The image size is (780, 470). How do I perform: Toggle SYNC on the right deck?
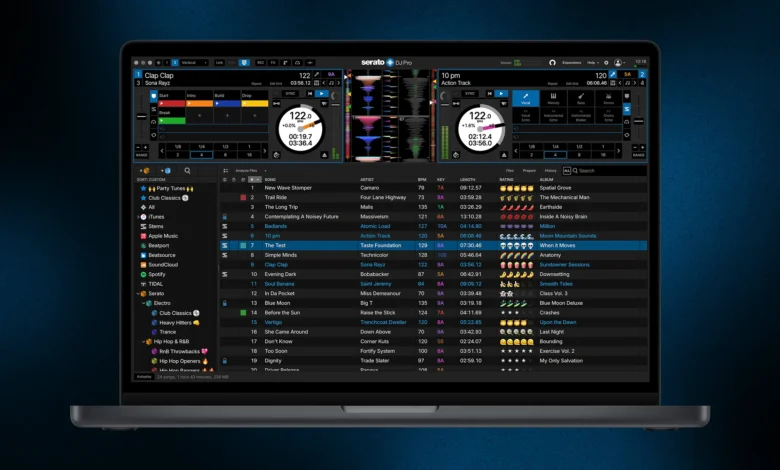pyautogui.click(x=470, y=94)
